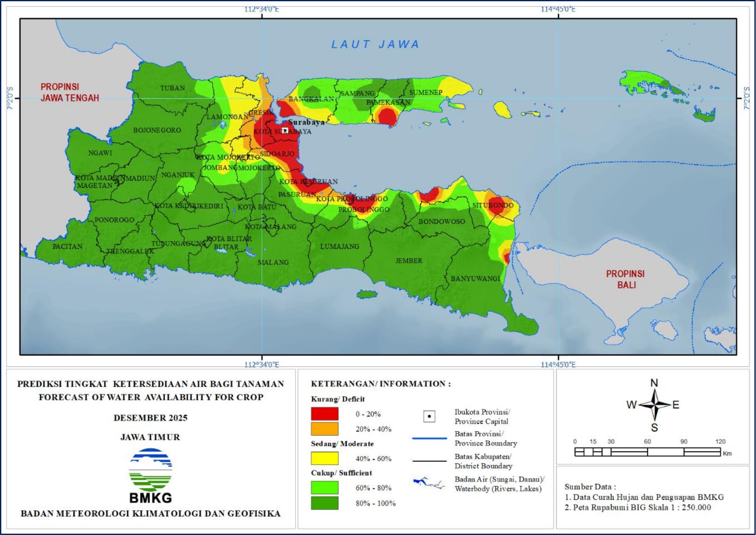The height and width of the screenshot is (535, 756).
Task: Click the PAMEKASAN district label
Action: 388,102
